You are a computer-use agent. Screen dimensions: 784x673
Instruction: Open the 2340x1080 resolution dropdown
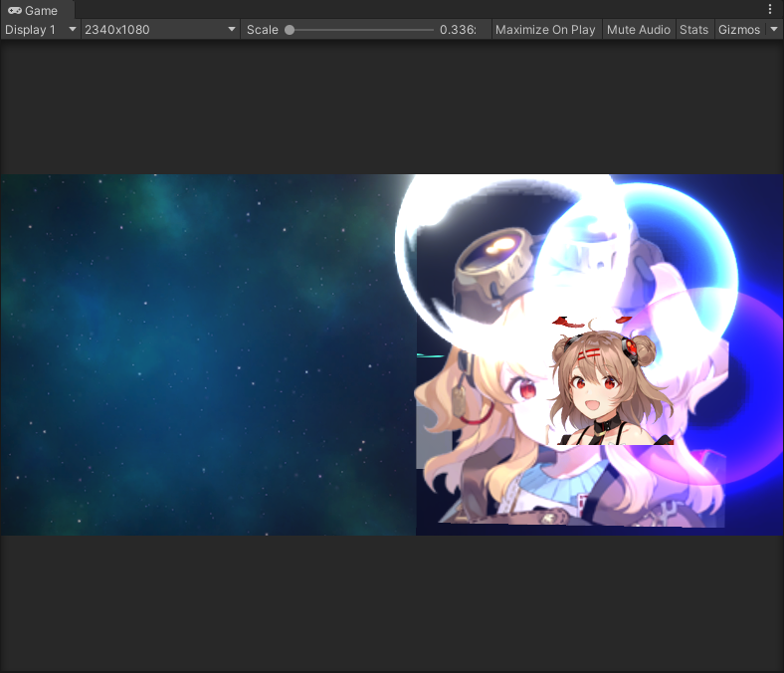[x=159, y=30]
